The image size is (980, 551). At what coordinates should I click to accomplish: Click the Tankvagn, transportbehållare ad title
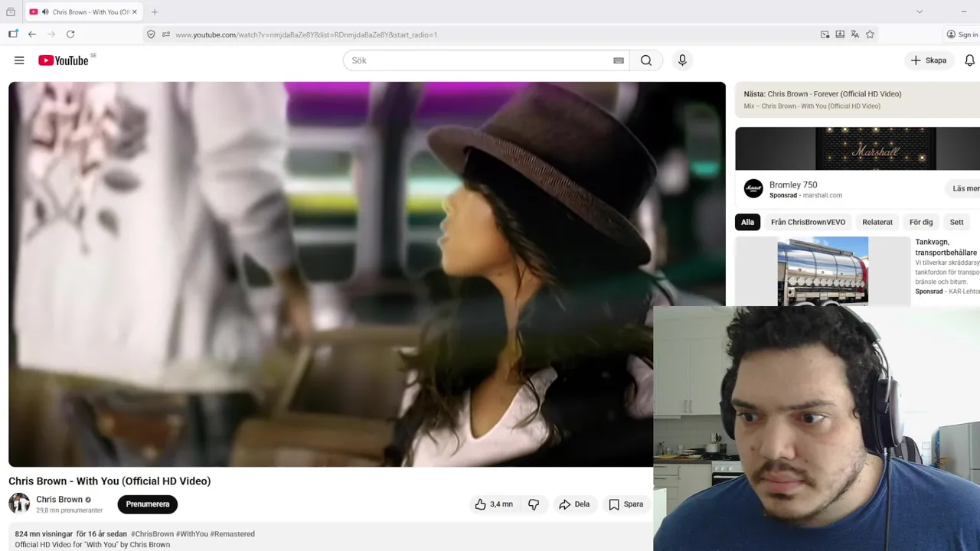click(x=946, y=247)
